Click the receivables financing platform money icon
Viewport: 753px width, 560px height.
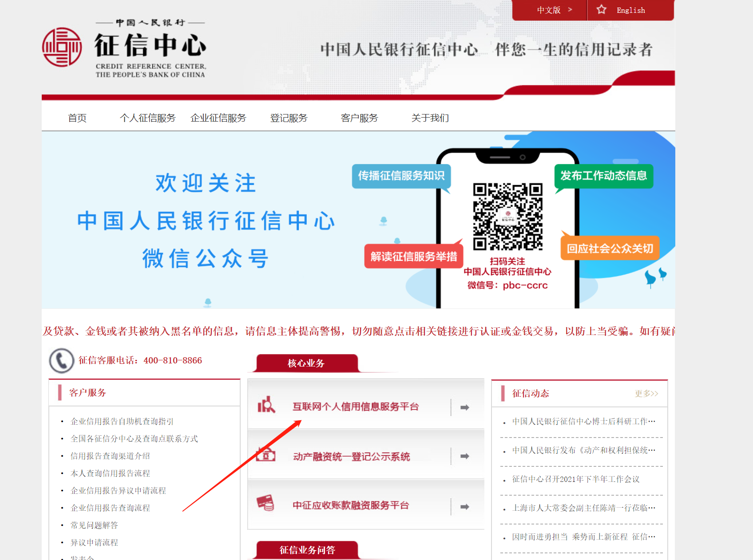266,503
